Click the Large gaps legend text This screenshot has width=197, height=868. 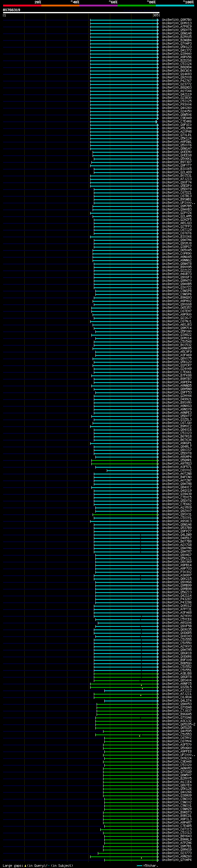pos(38,865)
